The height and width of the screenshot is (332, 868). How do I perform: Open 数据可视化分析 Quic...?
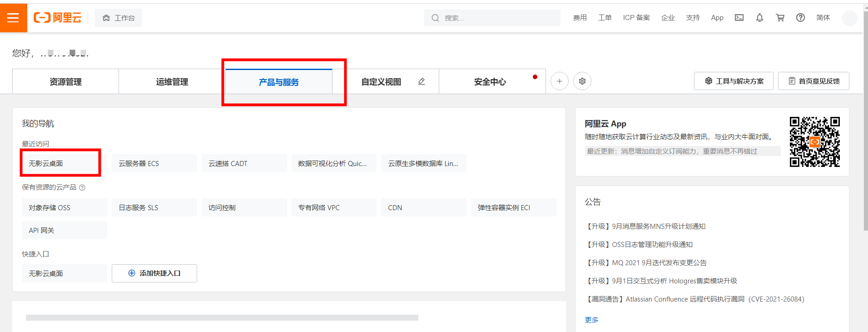(334, 163)
